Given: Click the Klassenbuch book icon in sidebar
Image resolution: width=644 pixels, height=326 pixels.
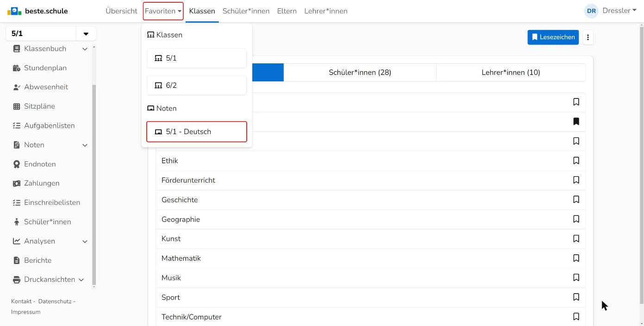Looking at the screenshot, I should point(17,49).
